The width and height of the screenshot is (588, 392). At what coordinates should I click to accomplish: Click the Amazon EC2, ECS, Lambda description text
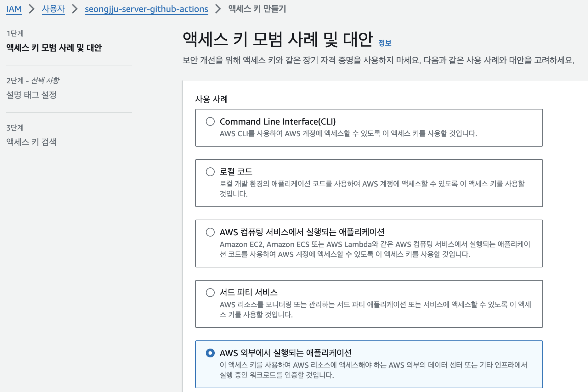coord(375,249)
